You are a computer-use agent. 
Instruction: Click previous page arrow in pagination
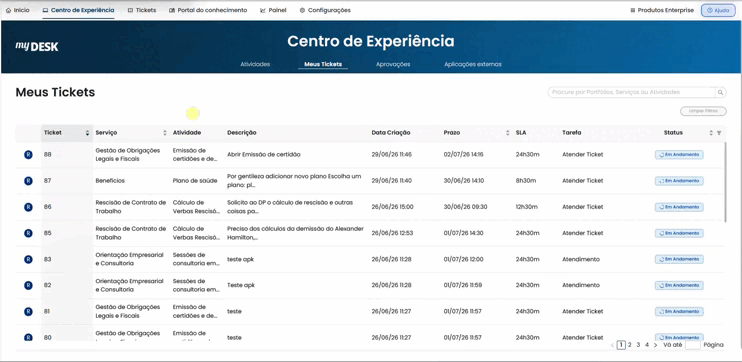612,345
